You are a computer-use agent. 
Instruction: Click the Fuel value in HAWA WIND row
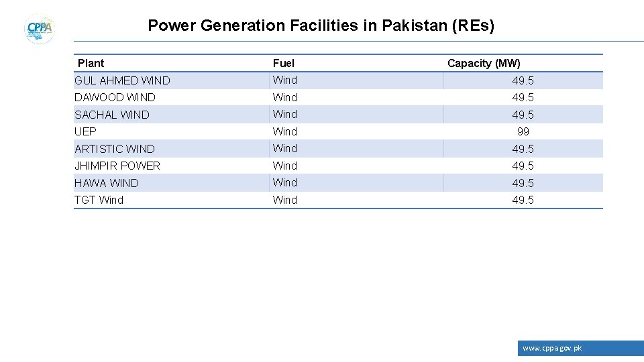click(x=284, y=182)
